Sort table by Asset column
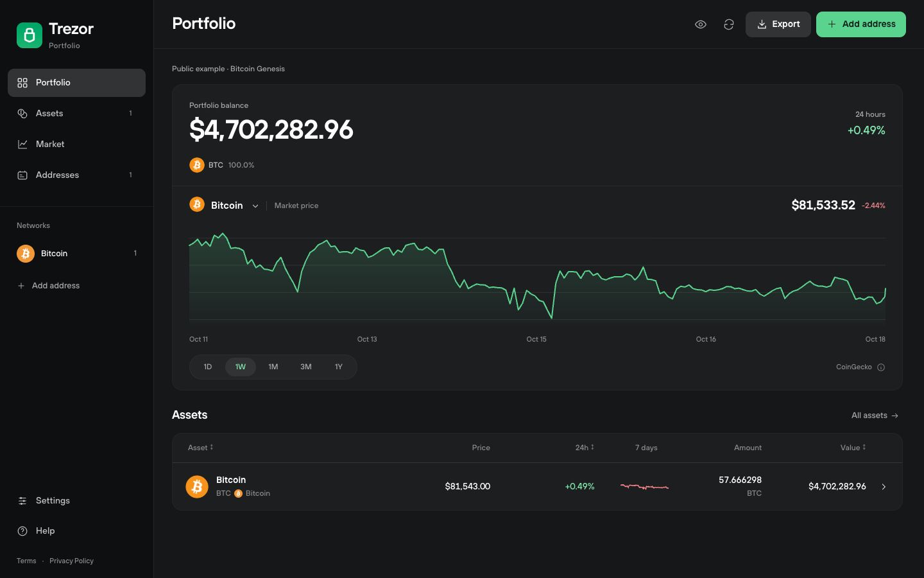The height and width of the screenshot is (578, 924). (200, 448)
